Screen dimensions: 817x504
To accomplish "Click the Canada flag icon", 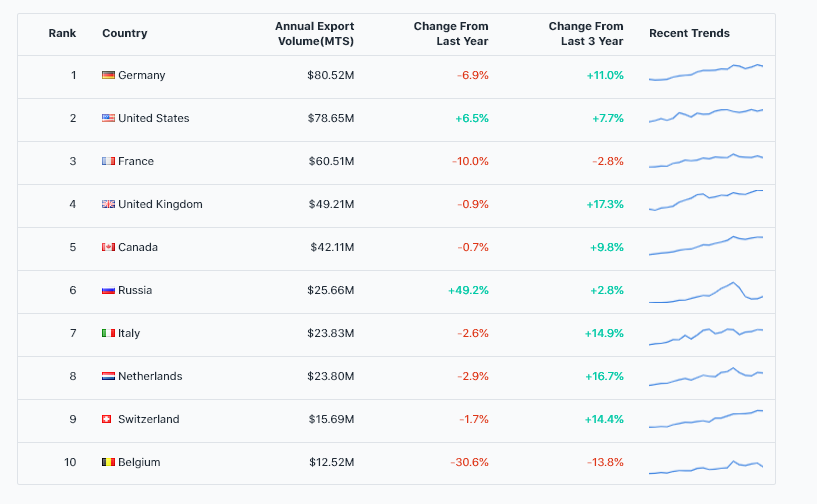I will pyautogui.click(x=108, y=247).
